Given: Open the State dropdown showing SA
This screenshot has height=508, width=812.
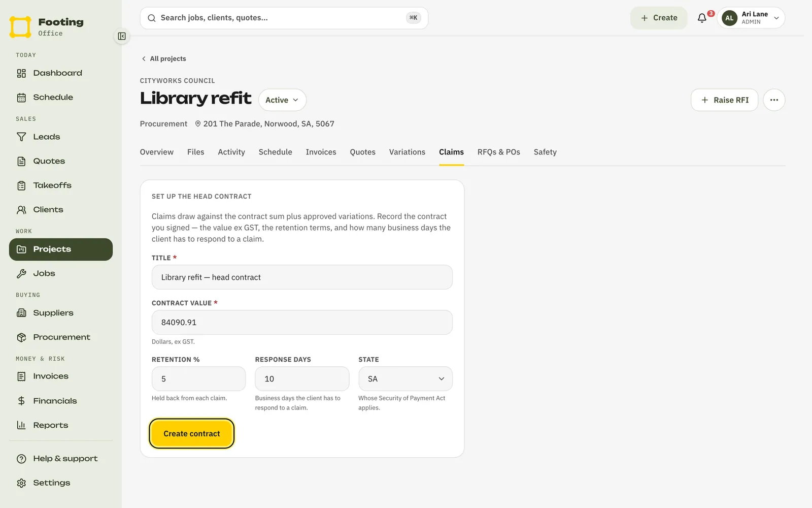Looking at the screenshot, I should click(405, 379).
